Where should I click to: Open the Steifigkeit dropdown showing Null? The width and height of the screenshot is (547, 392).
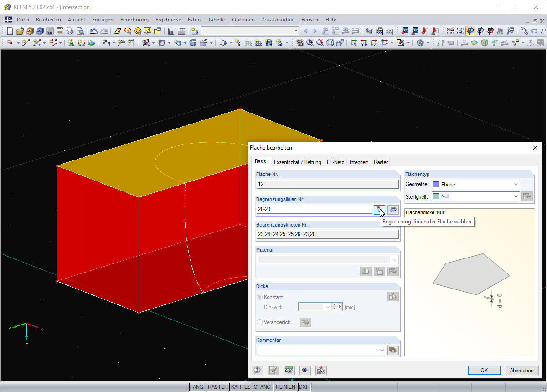(516, 196)
